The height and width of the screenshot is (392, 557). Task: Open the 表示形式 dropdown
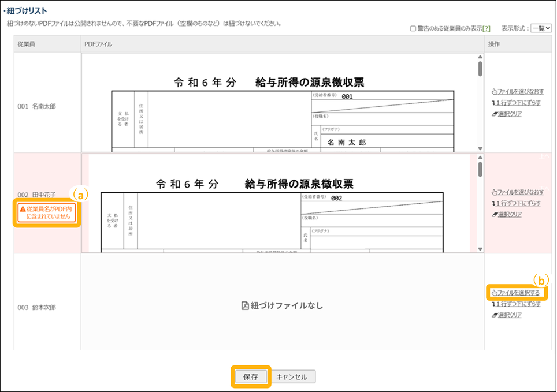[541, 28]
